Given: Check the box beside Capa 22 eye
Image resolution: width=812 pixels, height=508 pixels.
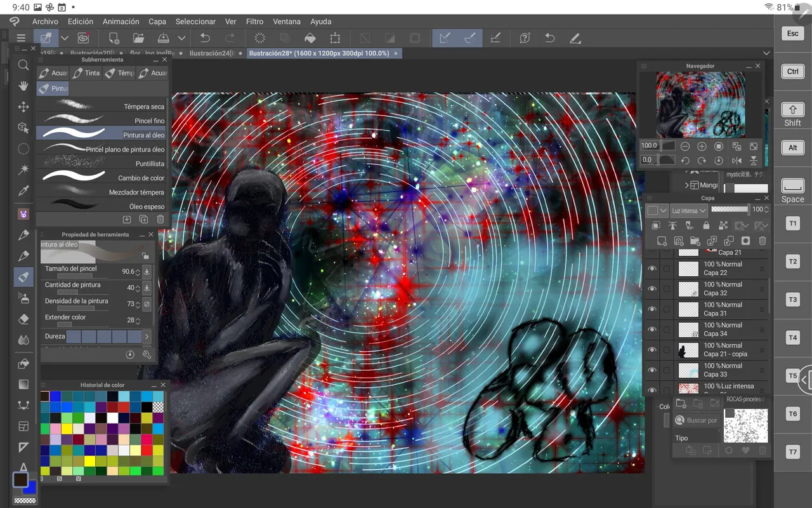Looking at the screenshot, I should (667, 269).
